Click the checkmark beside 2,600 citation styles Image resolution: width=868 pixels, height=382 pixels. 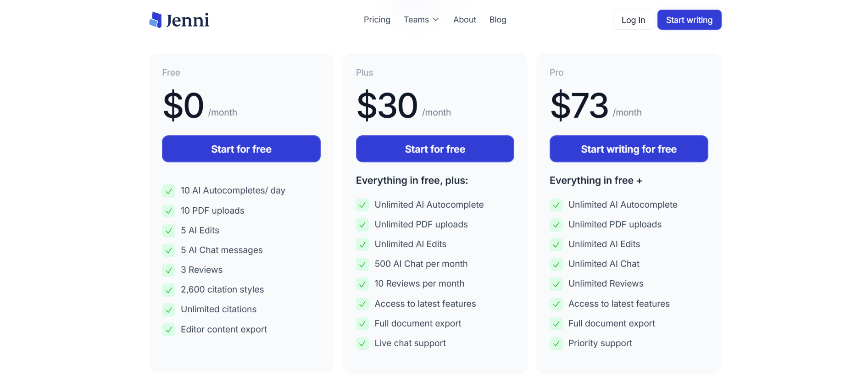tap(168, 290)
